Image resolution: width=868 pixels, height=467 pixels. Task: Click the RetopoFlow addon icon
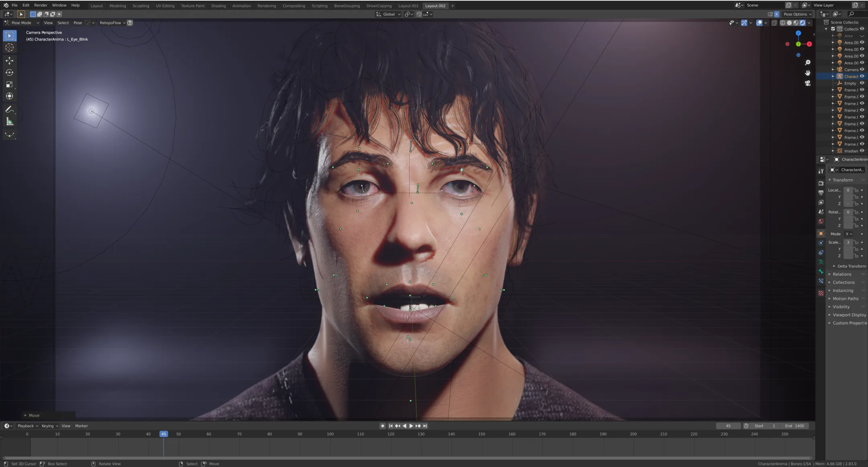pyautogui.click(x=129, y=22)
